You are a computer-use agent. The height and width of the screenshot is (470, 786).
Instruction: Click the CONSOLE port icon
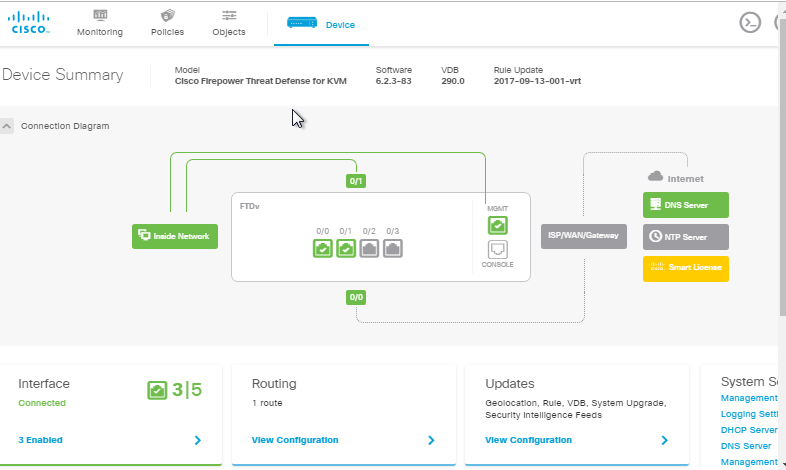coord(497,249)
